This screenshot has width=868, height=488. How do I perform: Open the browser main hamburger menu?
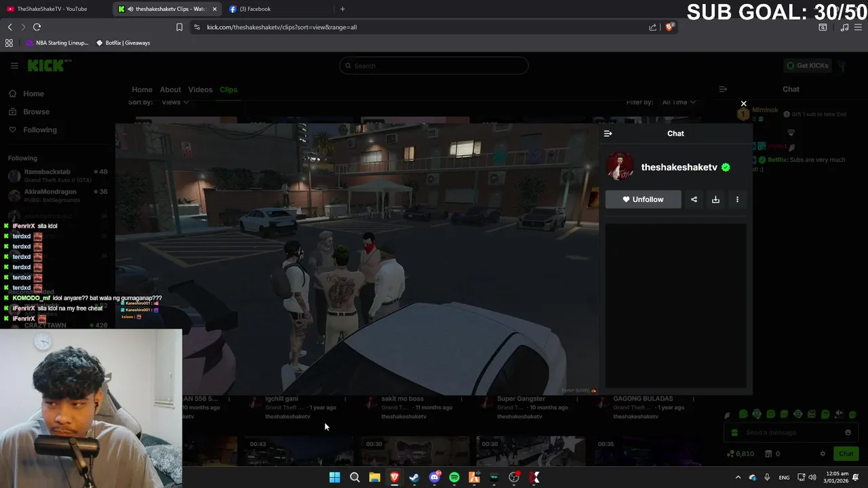(x=858, y=27)
